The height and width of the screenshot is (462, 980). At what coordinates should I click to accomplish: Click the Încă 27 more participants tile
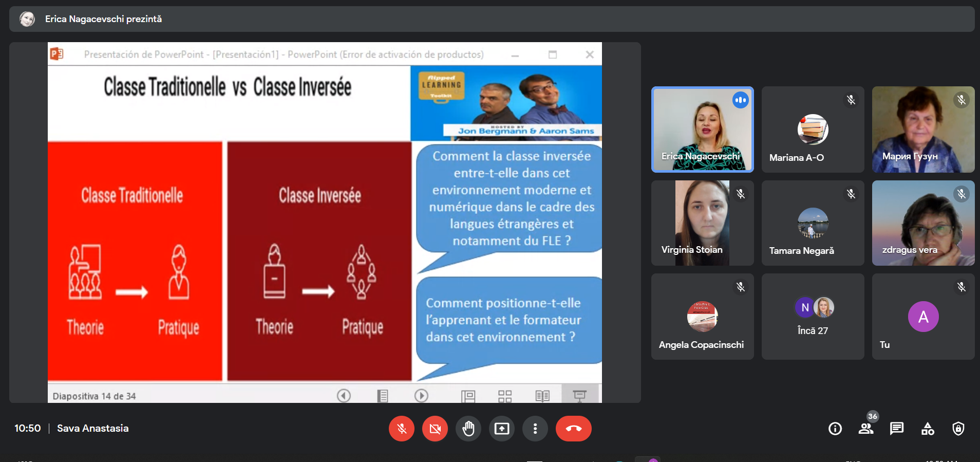pyautogui.click(x=813, y=317)
